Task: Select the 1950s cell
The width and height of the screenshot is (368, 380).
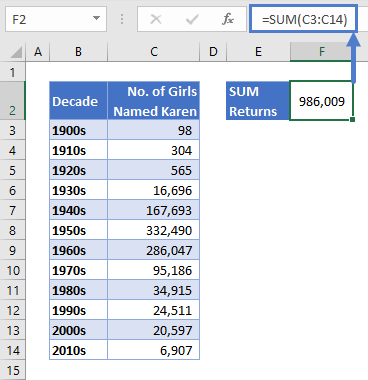Action: [78, 230]
